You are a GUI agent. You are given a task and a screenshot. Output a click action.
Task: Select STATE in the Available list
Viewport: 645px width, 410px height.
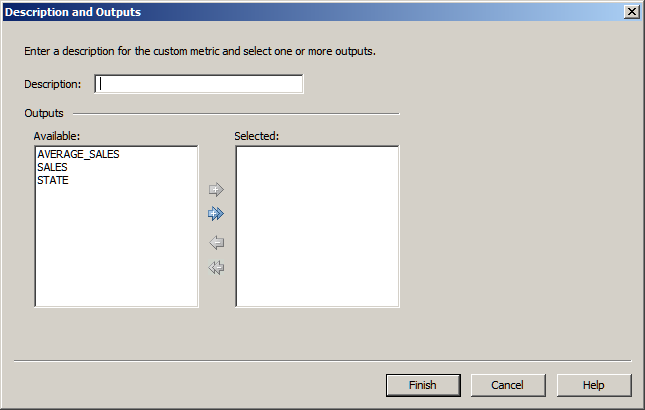pos(53,181)
